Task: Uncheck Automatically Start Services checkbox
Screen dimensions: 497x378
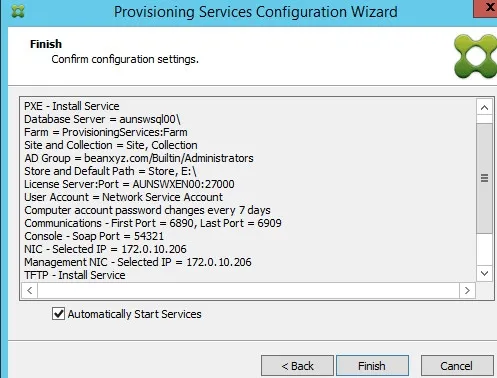Action: coord(58,314)
